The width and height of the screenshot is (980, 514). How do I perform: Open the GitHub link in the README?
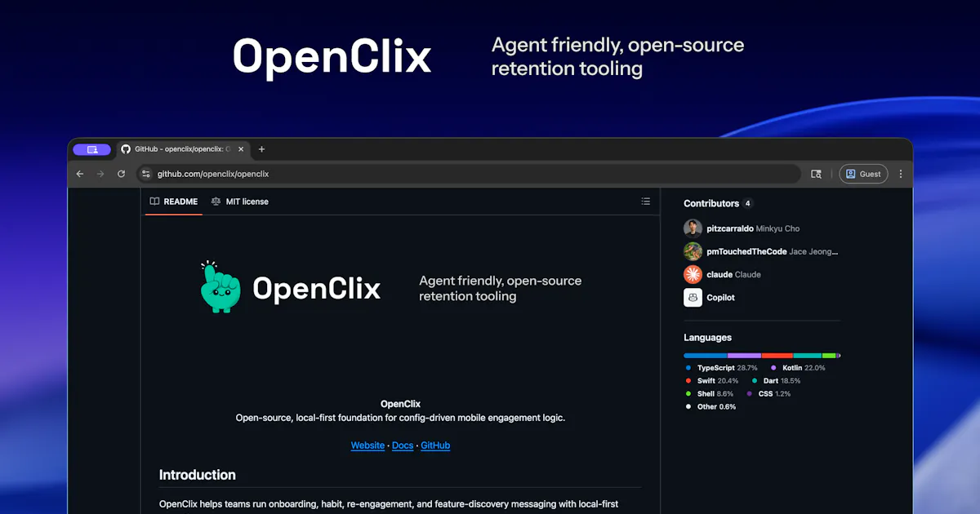(435, 445)
